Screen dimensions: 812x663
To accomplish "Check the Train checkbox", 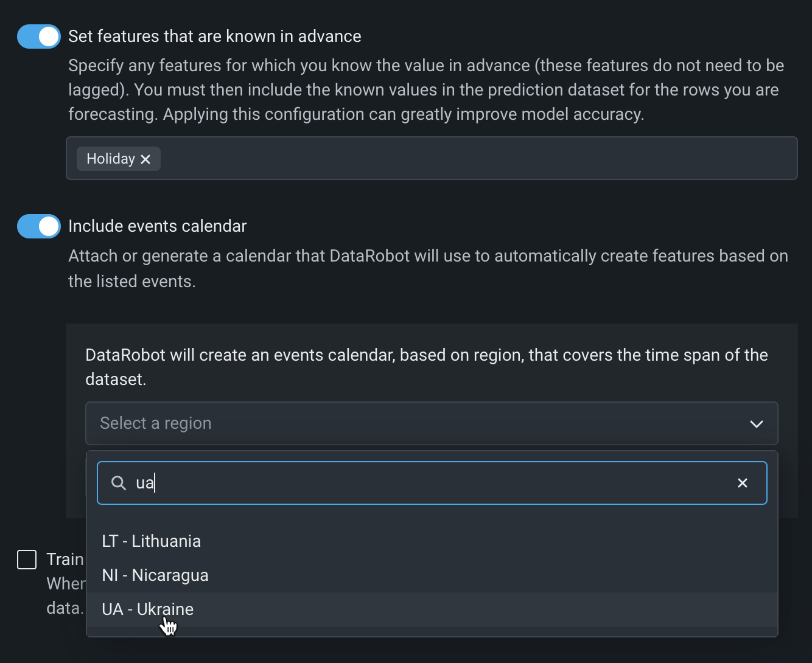I will click(27, 560).
